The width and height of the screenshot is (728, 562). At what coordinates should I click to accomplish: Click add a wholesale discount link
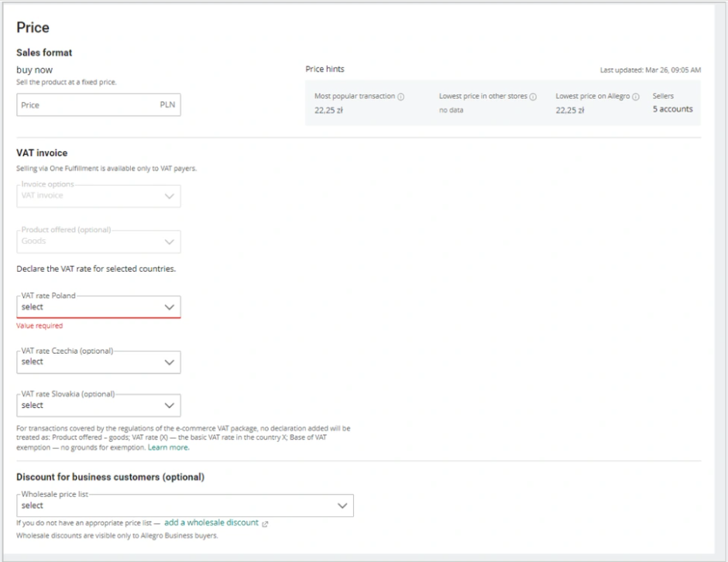pos(211,523)
